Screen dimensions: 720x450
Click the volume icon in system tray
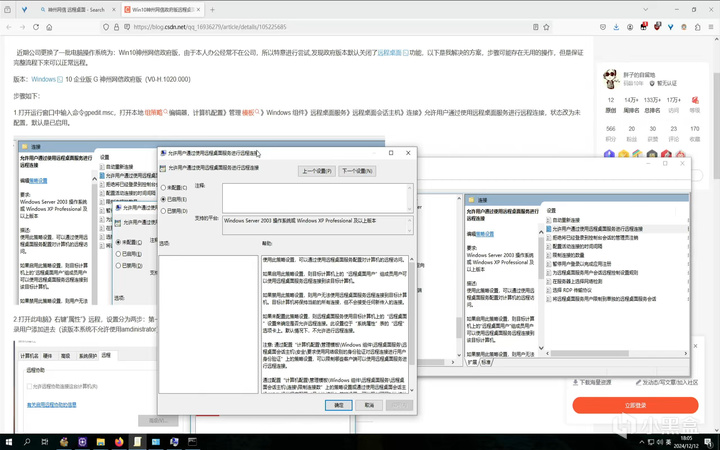(660, 442)
